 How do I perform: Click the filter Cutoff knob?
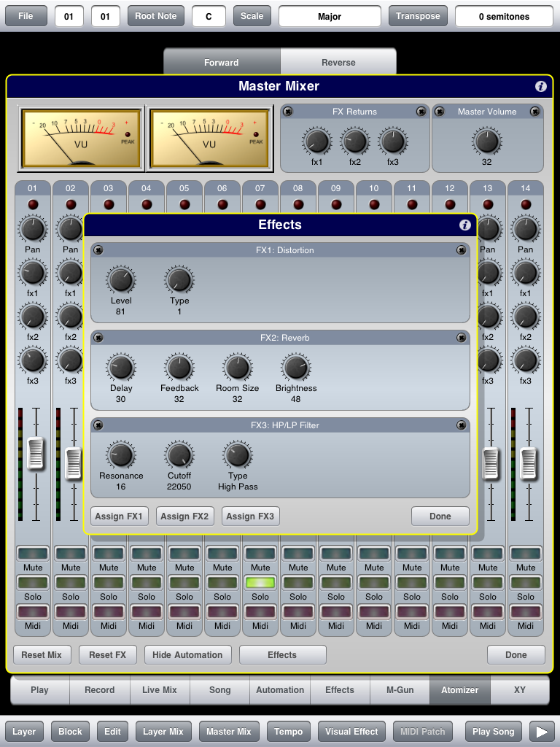coord(179,454)
